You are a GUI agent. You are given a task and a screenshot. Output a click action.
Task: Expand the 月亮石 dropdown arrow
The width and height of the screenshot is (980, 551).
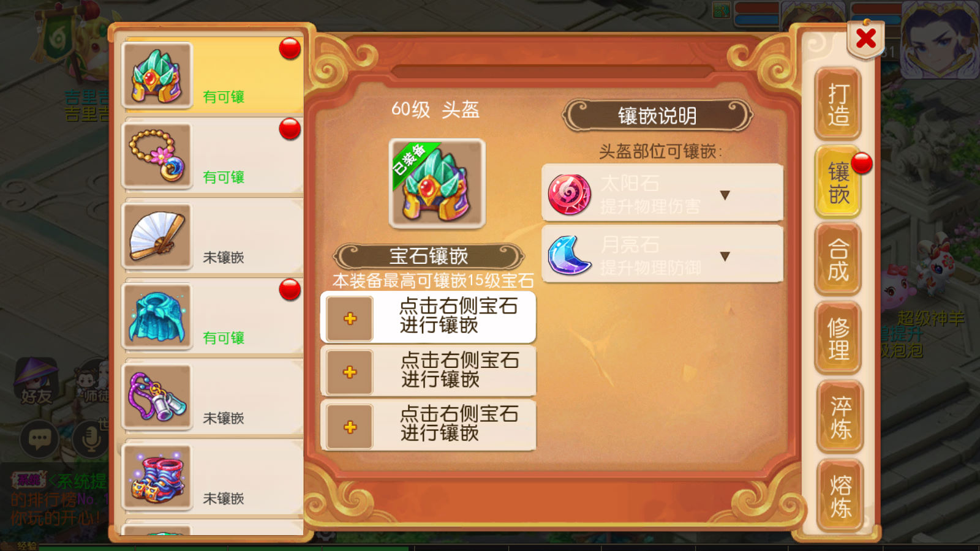(725, 257)
